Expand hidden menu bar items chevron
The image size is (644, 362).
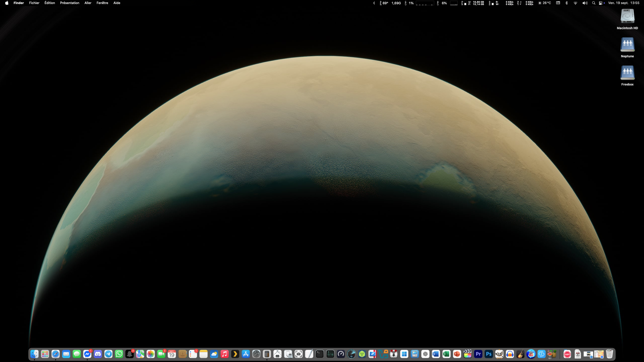click(x=374, y=3)
